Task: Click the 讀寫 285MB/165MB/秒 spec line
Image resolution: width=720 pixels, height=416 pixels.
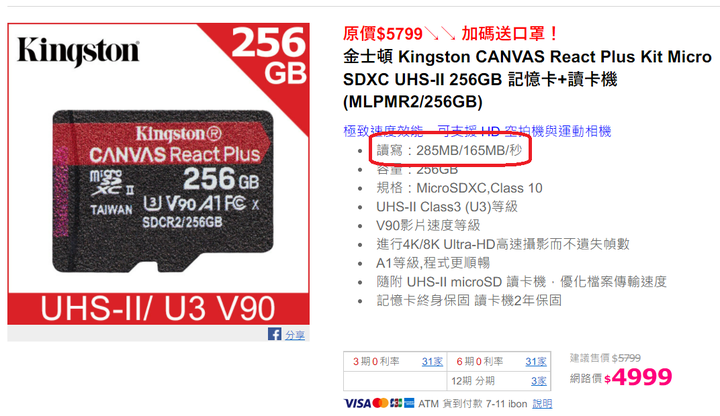Action: pyautogui.click(x=449, y=150)
